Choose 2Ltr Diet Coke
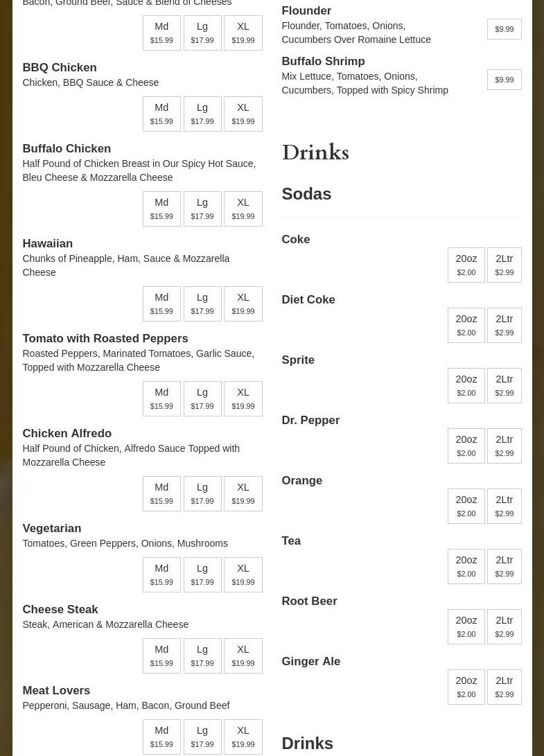The height and width of the screenshot is (756, 544). (504, 325)
